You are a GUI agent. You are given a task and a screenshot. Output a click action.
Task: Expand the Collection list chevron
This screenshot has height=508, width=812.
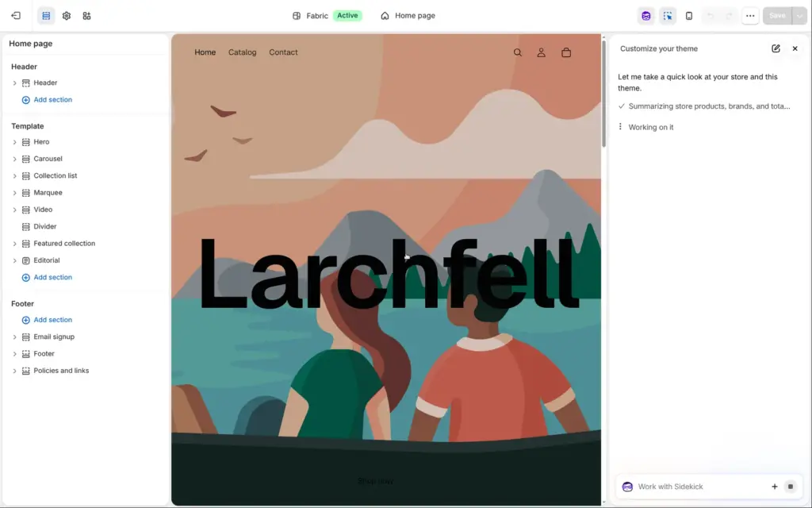coord(14,175)
